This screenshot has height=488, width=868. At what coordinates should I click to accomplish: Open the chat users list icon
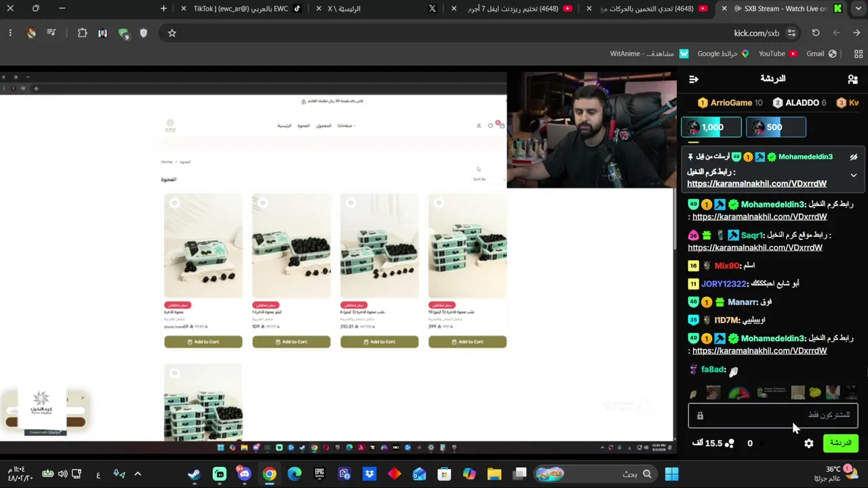pyautogui.click(x=852, y=79)
